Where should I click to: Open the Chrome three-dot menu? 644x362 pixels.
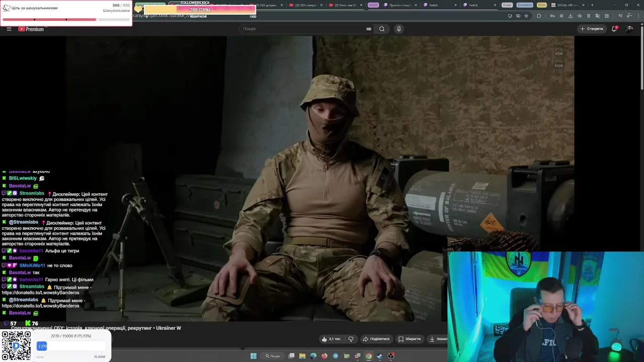pyautogui.click(x=638, y=16)
